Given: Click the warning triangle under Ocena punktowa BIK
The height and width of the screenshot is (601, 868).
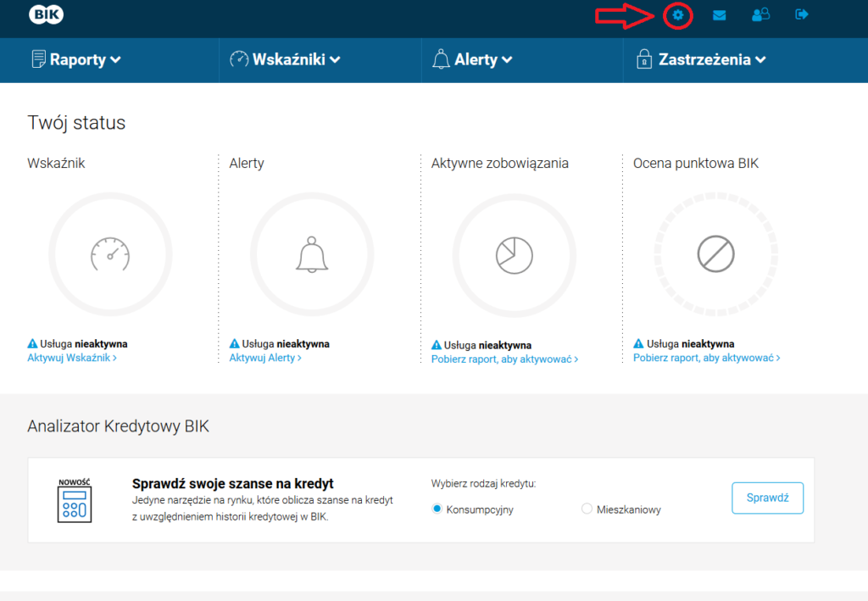Looking at the screenshot, I should click(x=638, y=343).
